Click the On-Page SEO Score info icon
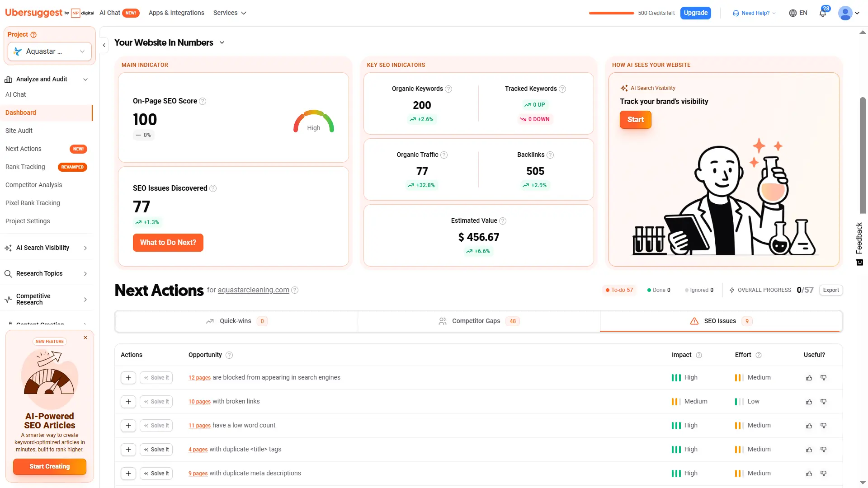This screenshot has height=488, width=868. pos(203,101)
